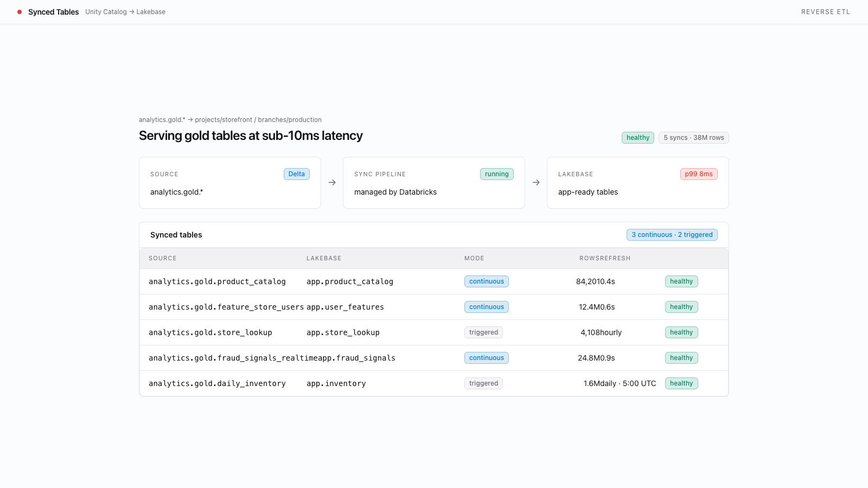The height and width of the screenshot is (488, 868).
Task: Select analytics.gold.daily_inventory source cell
Action: point(217,383)
